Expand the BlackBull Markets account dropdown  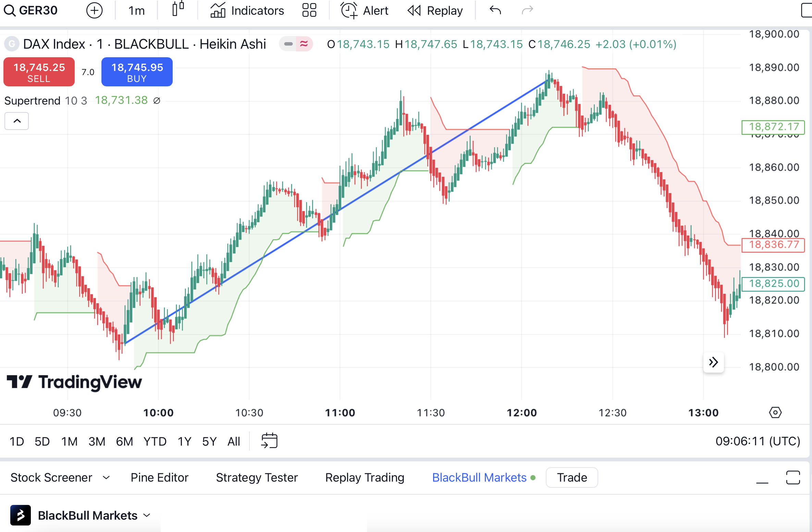click(x=147, y=515)
